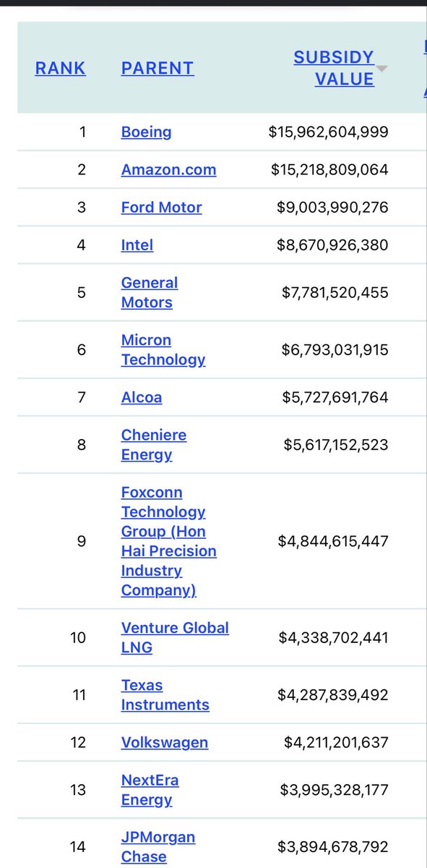Open the Texas Instruments link
The image size is (427, 868).
point(165,694)
